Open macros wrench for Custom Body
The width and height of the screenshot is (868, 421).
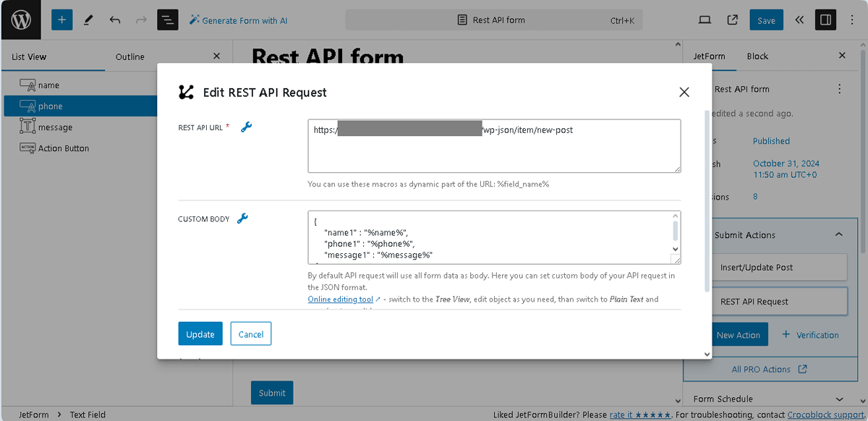(243, 218)
